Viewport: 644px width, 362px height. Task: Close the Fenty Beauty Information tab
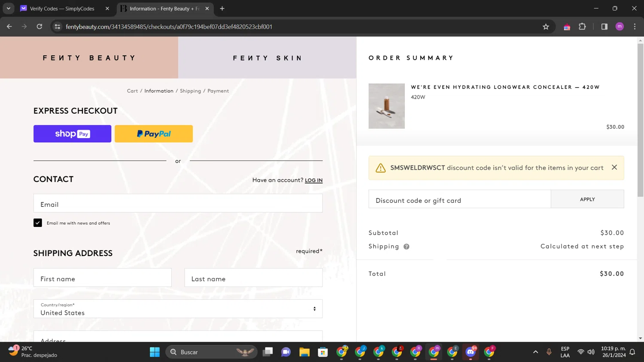tap(207, 9)
